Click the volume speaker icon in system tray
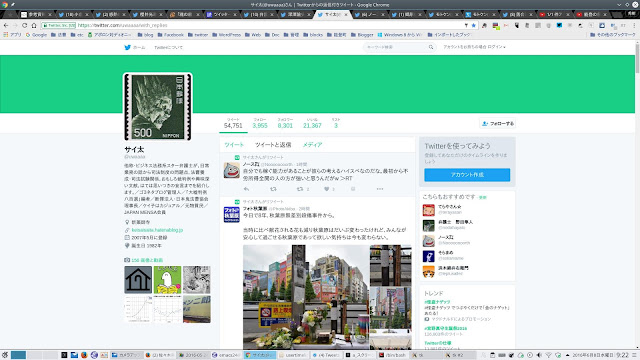Viewport: 640px width, 360px height. (x=539, y=355)
